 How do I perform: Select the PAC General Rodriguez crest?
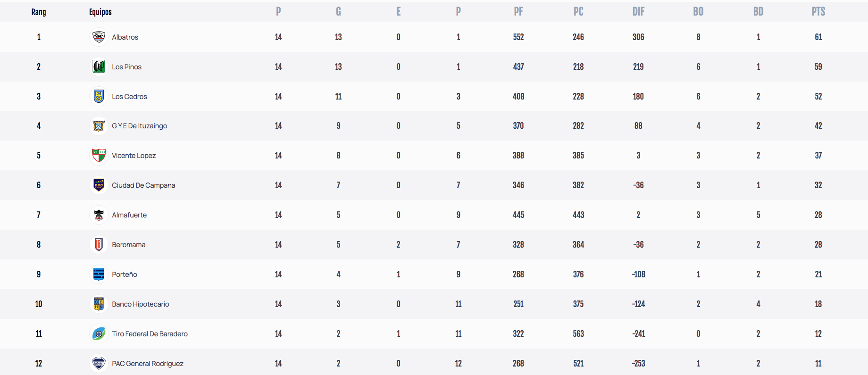pyautogui.click(x=99, y=363)
